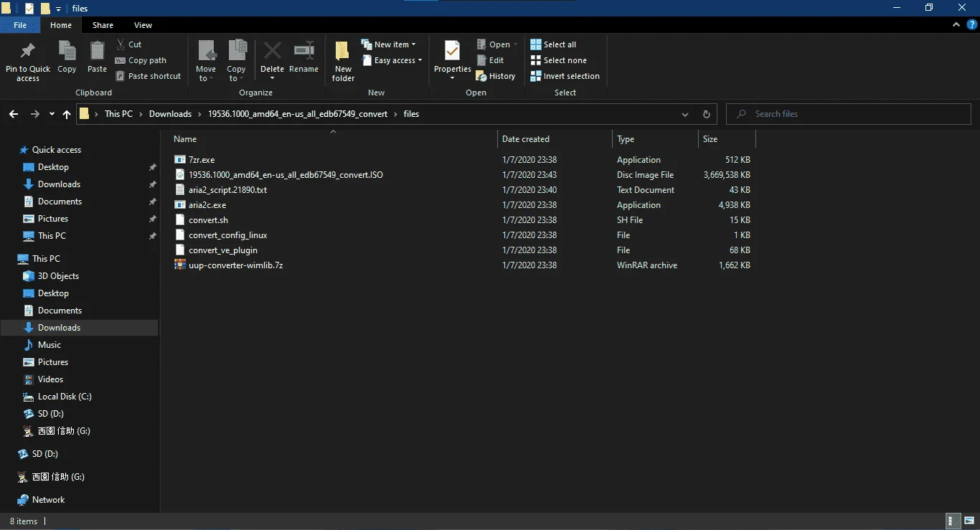Open Network in navigation pane
This screenshot has width=980, height=530.
[48, 500]
